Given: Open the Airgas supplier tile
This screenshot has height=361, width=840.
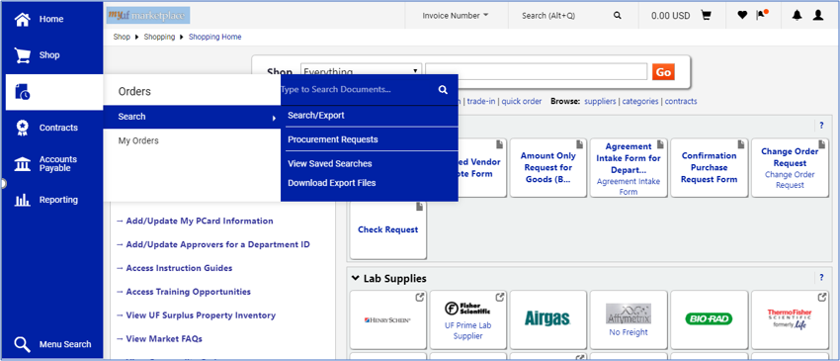Looking at the screenshot, I should point(549,320).
